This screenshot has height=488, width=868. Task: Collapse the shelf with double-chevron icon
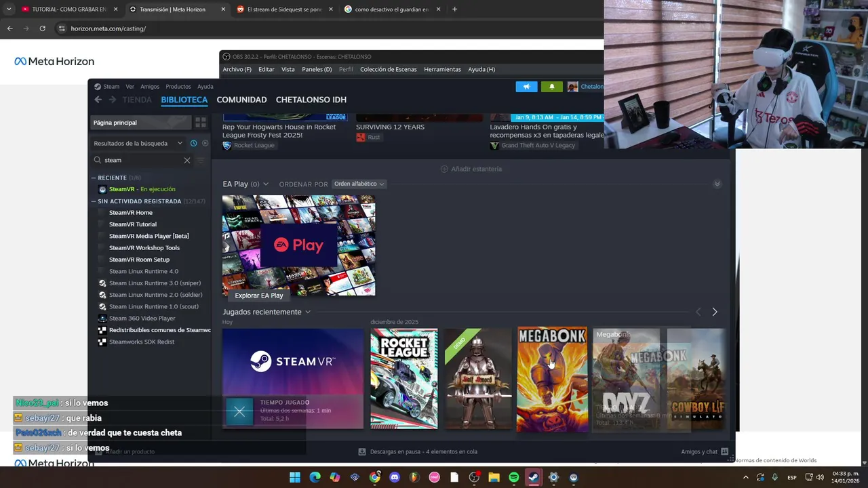[717, 184]
